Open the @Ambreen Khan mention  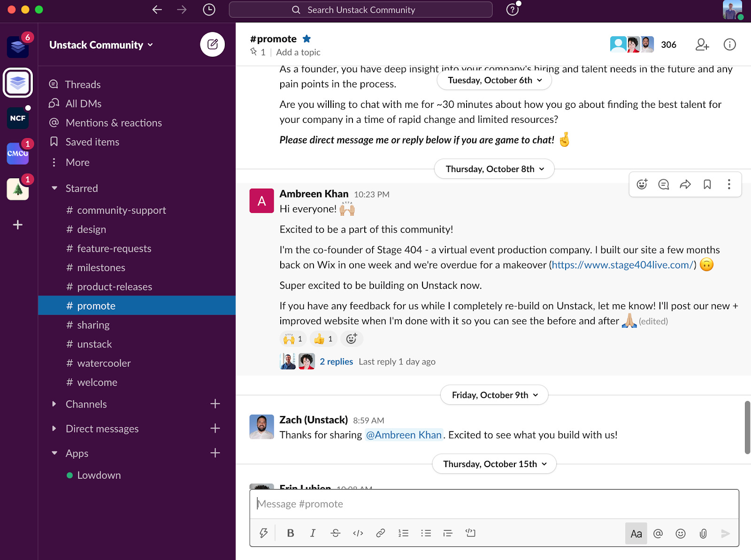point(404,435)
